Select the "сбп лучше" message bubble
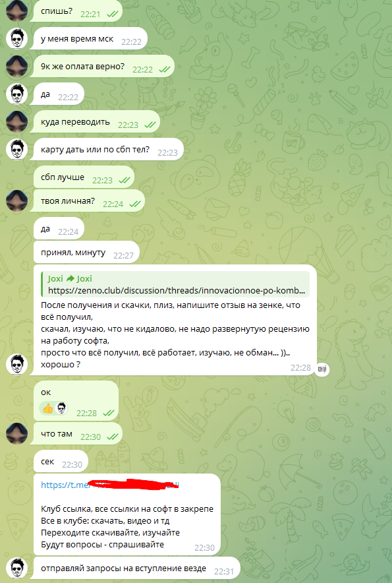The width and height of the screenshot is (392, 583). point(84,177)
